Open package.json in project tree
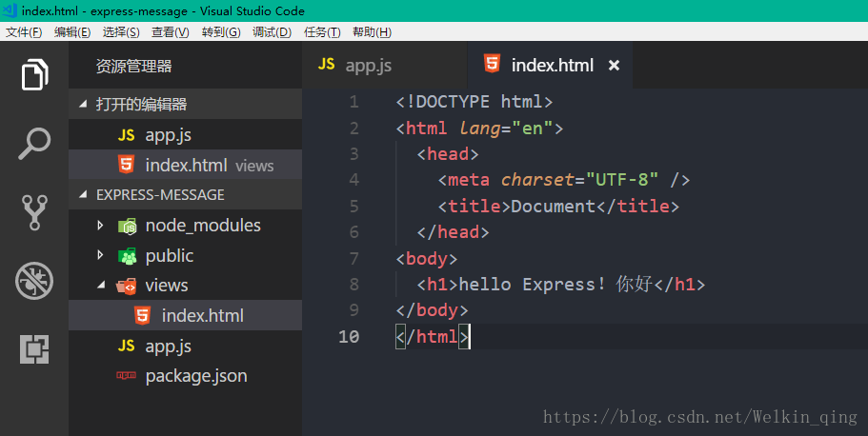This screenshot has width=868, height=436. pos(186,376)
